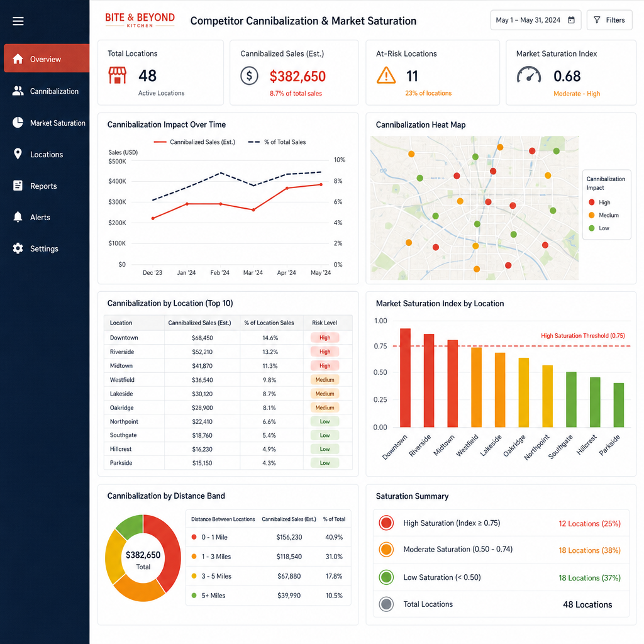Click the saturation gauge icon
This screenshot has width=644, height=644.
point(528,75)
